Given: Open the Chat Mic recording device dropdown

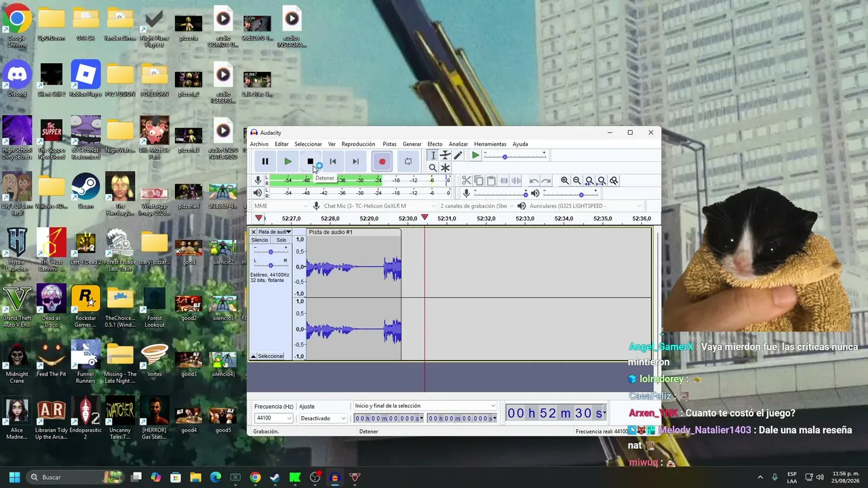Looking at the screenshot, I should [x=380, y=206].
